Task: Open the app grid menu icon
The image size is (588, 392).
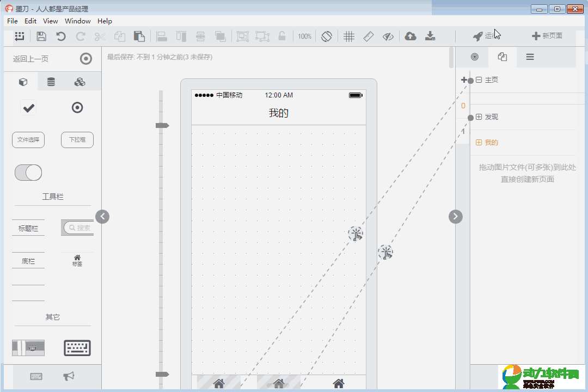Action: coord(20,36)
